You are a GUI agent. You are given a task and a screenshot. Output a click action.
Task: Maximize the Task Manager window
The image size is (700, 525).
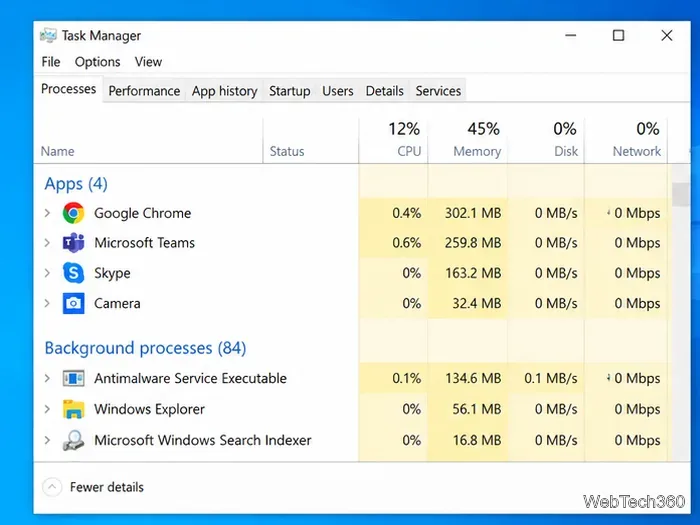click(618, 35)
